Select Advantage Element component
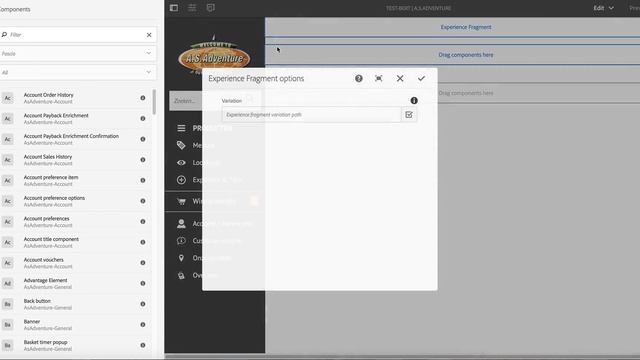The width and height of the screenshot is (640, 360). [76, 283]
